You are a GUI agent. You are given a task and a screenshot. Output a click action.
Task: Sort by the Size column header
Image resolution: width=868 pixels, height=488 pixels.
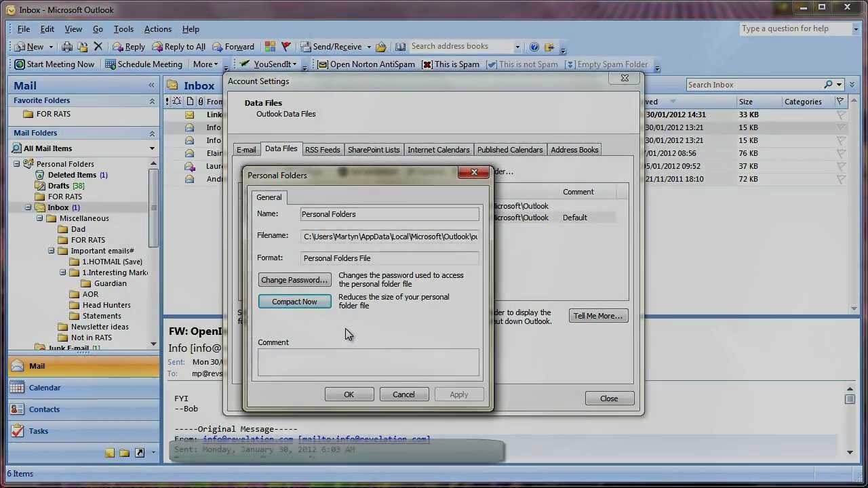pyautogui.click(x=746, y=102)
